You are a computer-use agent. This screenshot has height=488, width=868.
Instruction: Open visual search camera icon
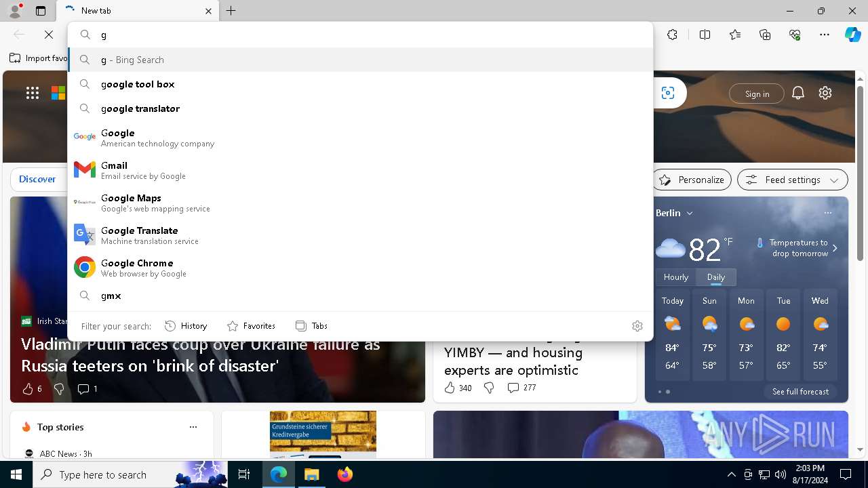point(668,94)
